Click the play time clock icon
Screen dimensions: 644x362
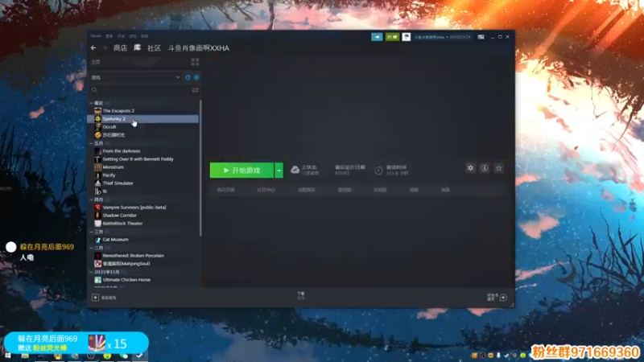[x=378, y=171]
